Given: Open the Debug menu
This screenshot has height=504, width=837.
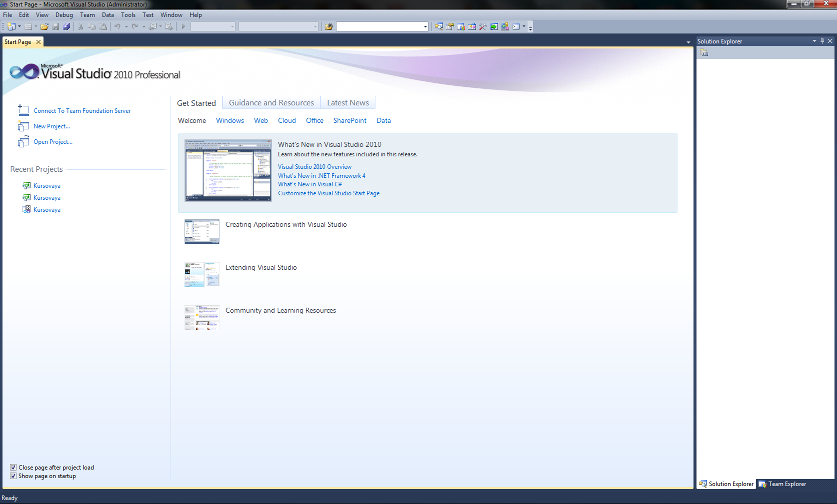Looking at the screenshot, I should point(64,15).
